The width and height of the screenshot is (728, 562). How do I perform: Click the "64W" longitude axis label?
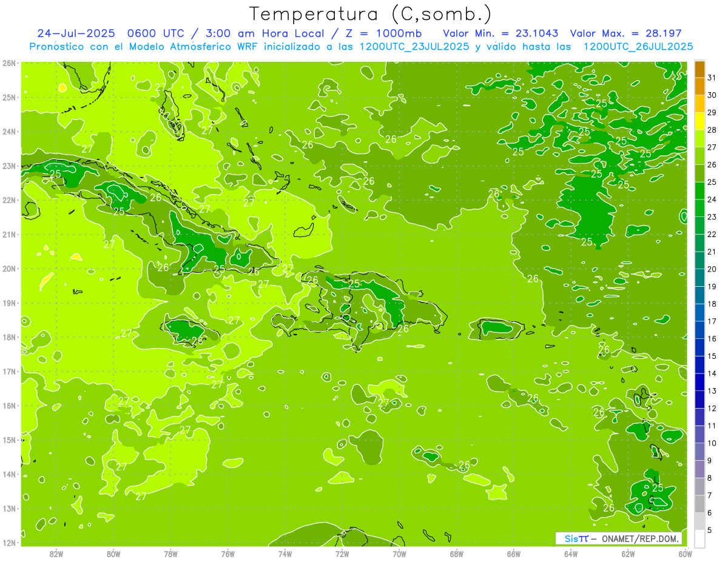tap(571, 554)
